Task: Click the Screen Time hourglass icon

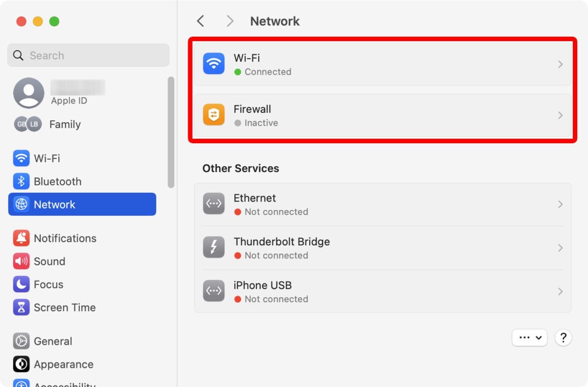Action: [x=20, y=307]
